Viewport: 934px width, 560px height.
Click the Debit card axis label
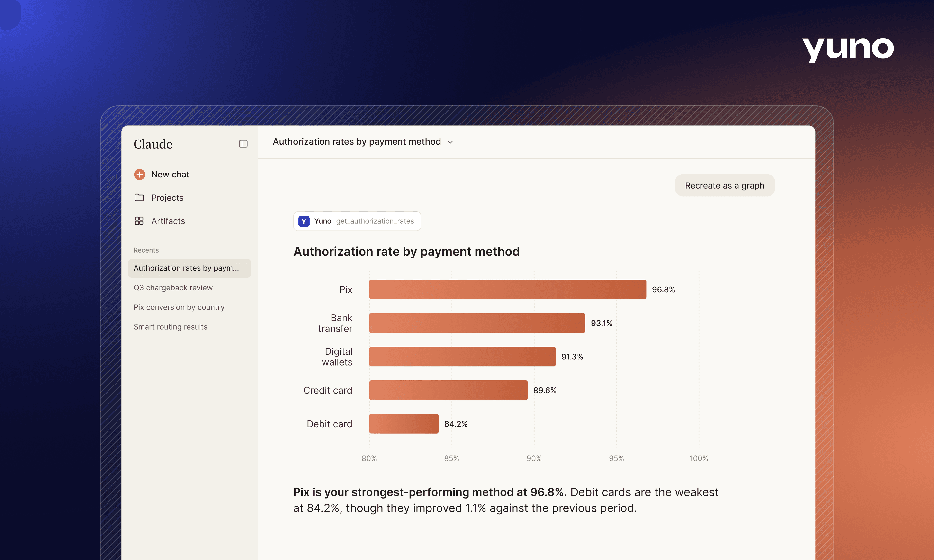click(329, 424)
